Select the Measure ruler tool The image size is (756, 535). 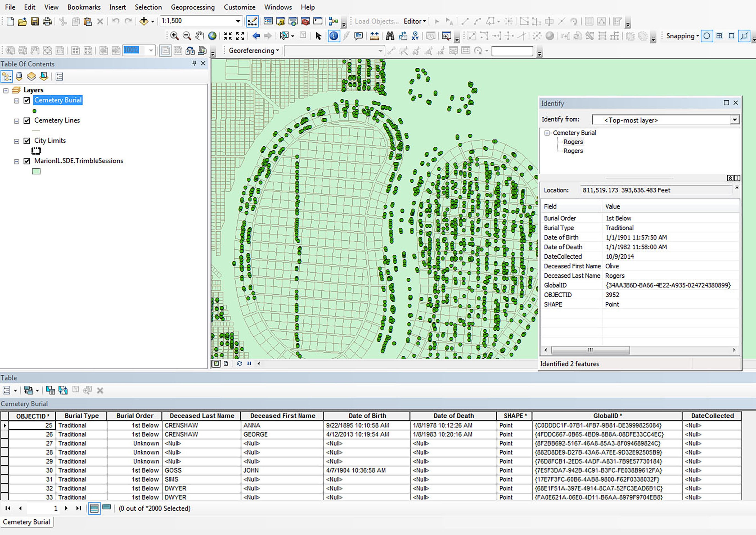tap(374, 36)
